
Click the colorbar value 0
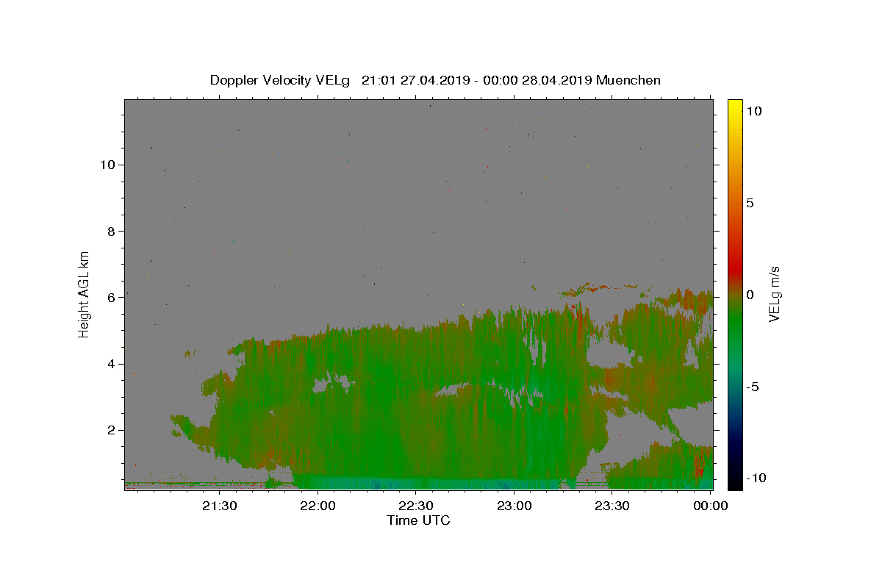pyautogui.click(x=750, y=295)
